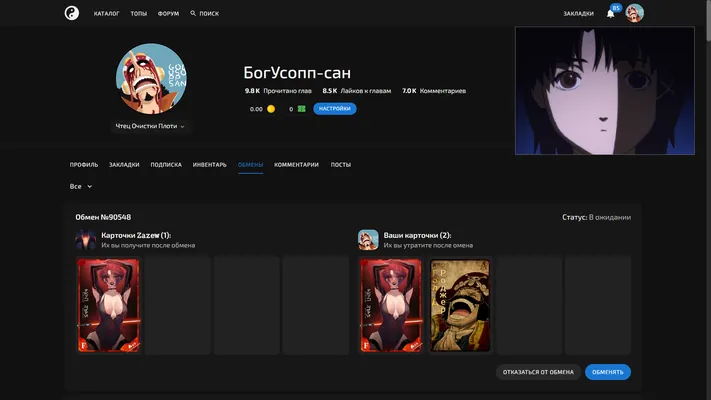Screen dimensions: 711x400
Task: Click the search magnifier icon
Action: point(193,14)
